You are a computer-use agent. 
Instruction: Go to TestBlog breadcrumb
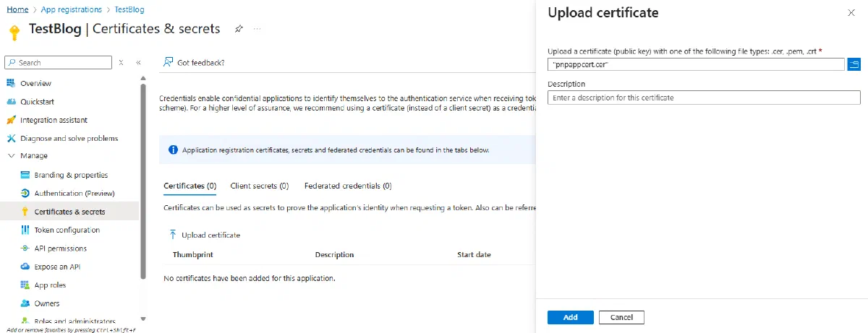pyautogui.click(x=129, y=10)
